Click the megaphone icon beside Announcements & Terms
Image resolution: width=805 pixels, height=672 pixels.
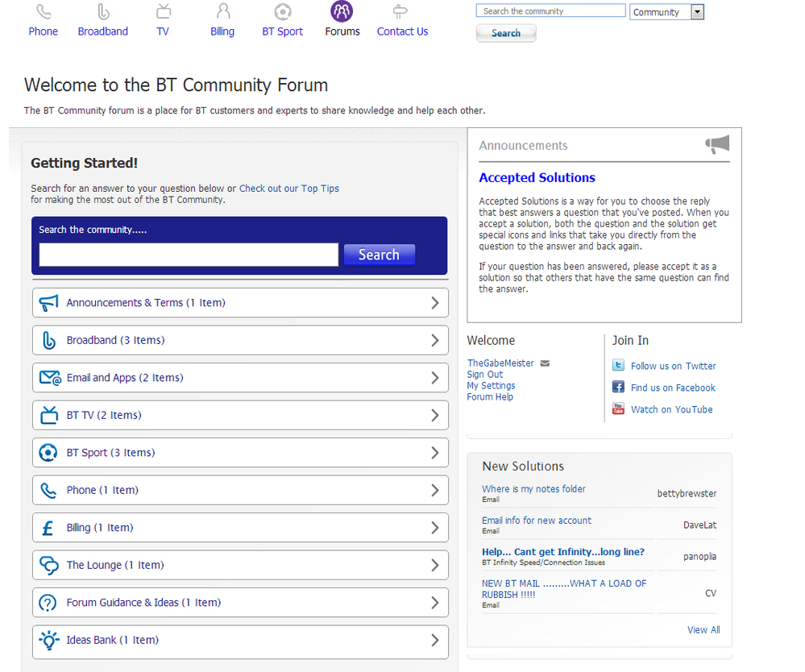coord(48,303)
